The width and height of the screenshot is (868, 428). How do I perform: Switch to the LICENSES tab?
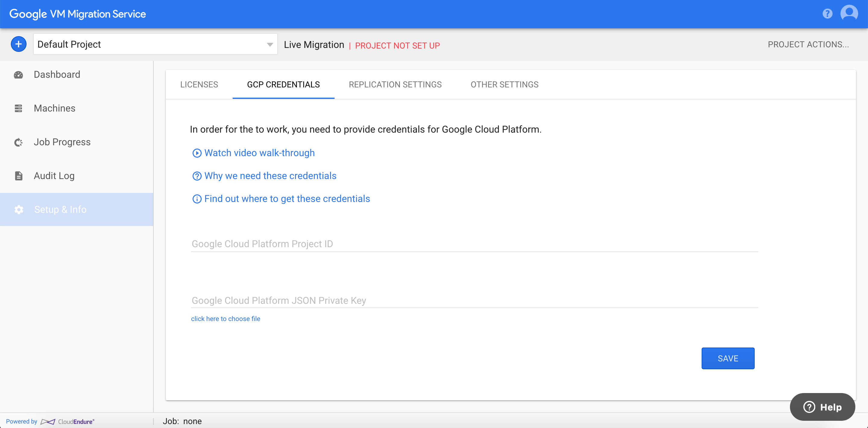click(x=199, y=85)
